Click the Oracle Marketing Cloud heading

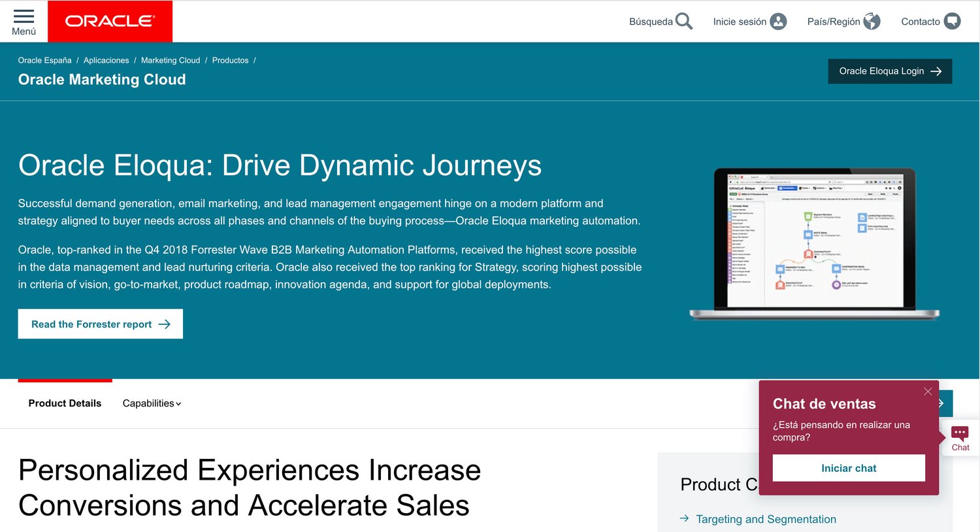click(102, 80)
